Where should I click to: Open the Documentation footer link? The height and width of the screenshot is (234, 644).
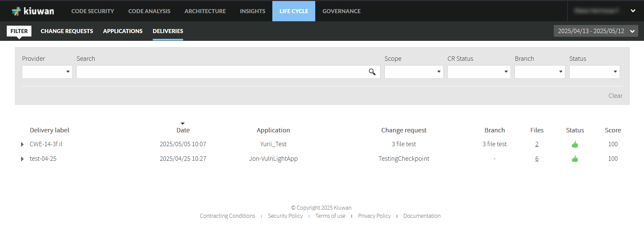pyautogui.click(x=422, y=216)
